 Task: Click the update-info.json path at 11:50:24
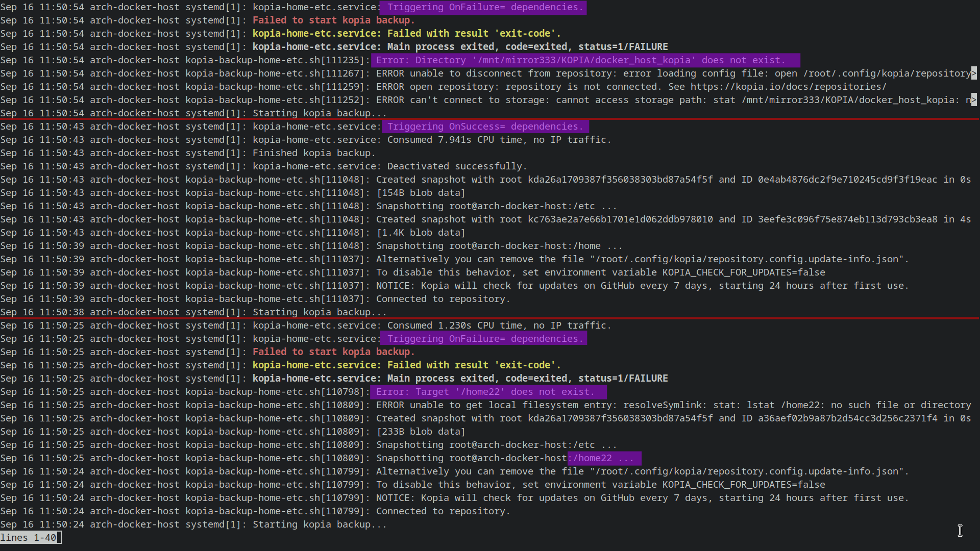tap(746, 471)
